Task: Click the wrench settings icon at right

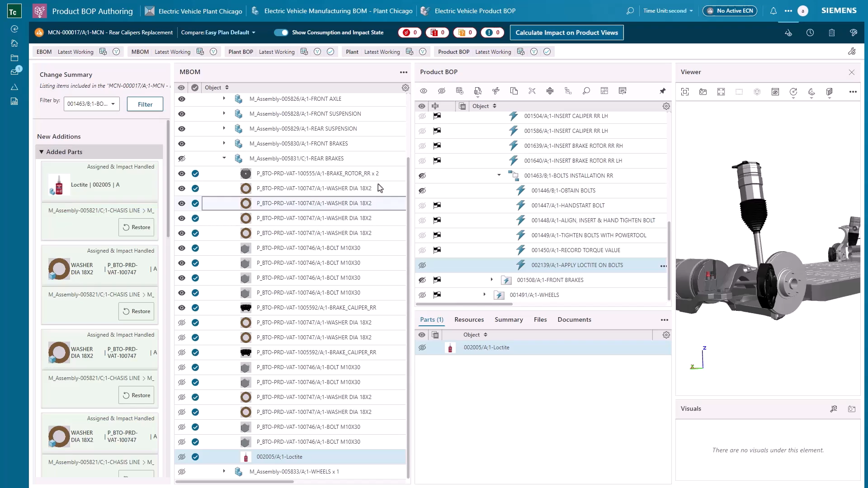Action: pyautogui.click(x=852, y=52)
